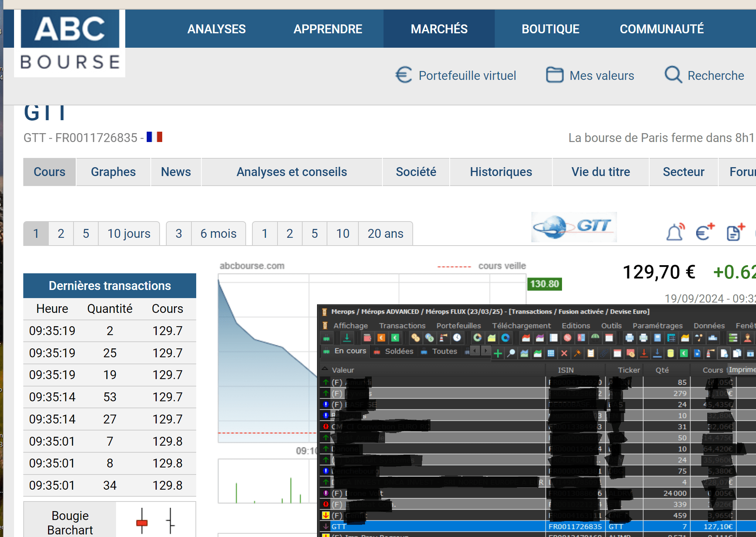Click the add note document icon

[x=735, y=232]
